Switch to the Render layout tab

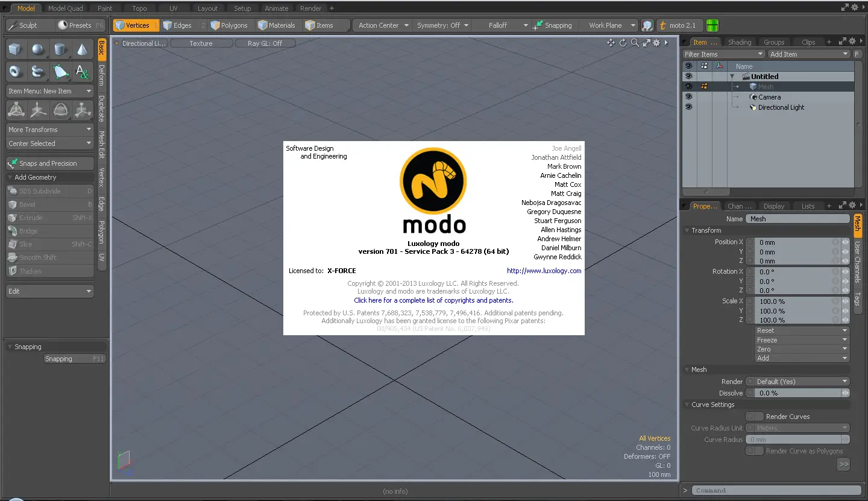tap(310, 8)
